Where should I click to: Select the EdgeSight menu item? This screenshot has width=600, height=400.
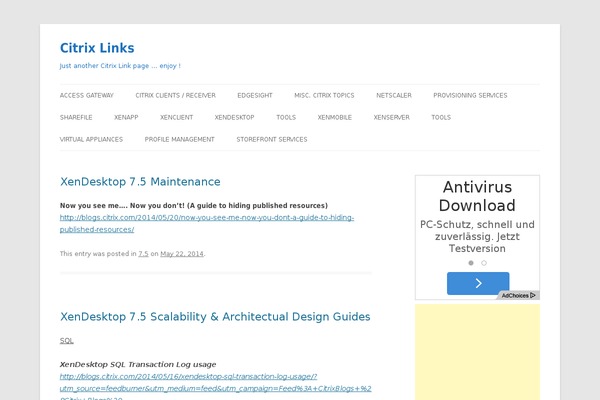coord(255,95)
